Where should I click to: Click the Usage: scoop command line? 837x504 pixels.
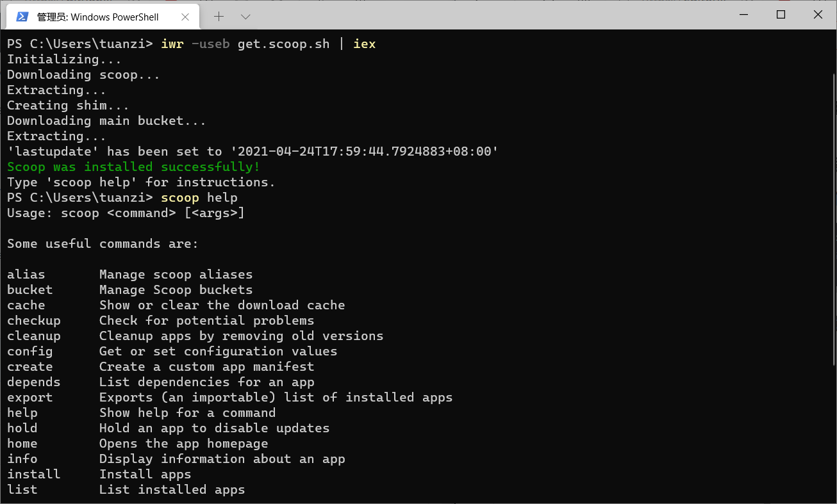coord(125,213)
